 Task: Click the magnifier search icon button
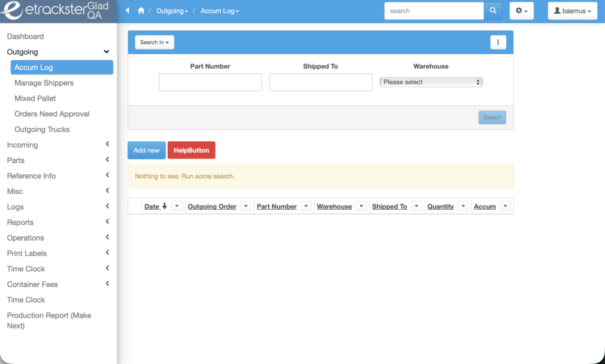tap(493, 11)
